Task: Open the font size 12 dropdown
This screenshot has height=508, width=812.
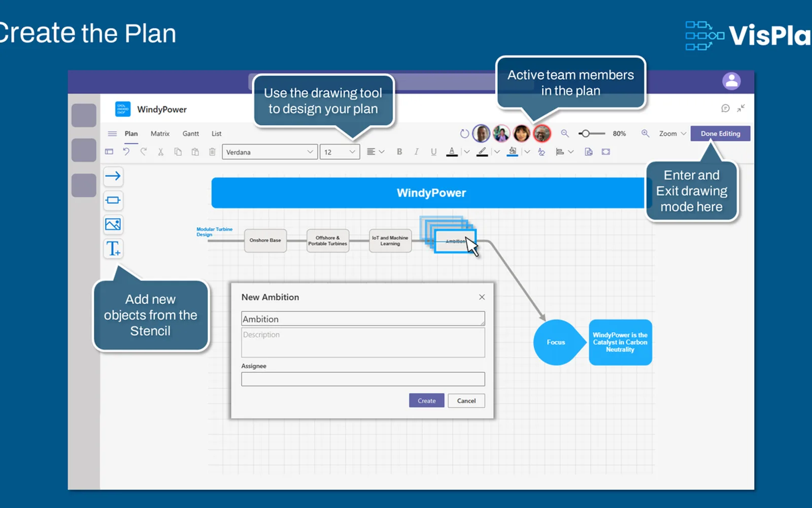Action: [340, 152]
